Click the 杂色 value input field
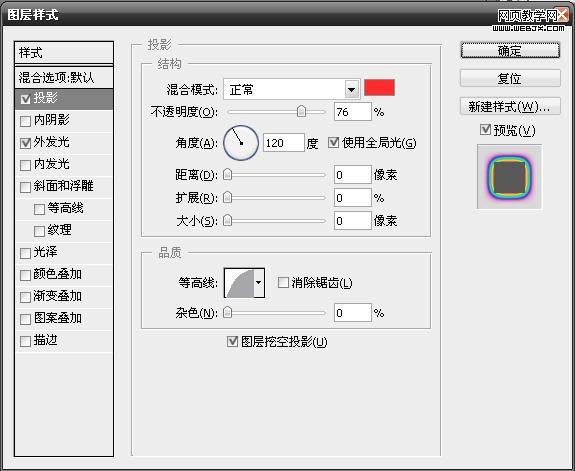Viewport: 575px width, 471px height. (x=353, y=313)
